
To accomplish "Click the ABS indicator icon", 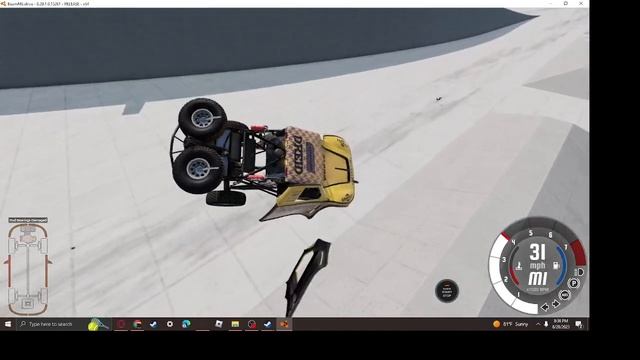I will click(x=565, y=295).
